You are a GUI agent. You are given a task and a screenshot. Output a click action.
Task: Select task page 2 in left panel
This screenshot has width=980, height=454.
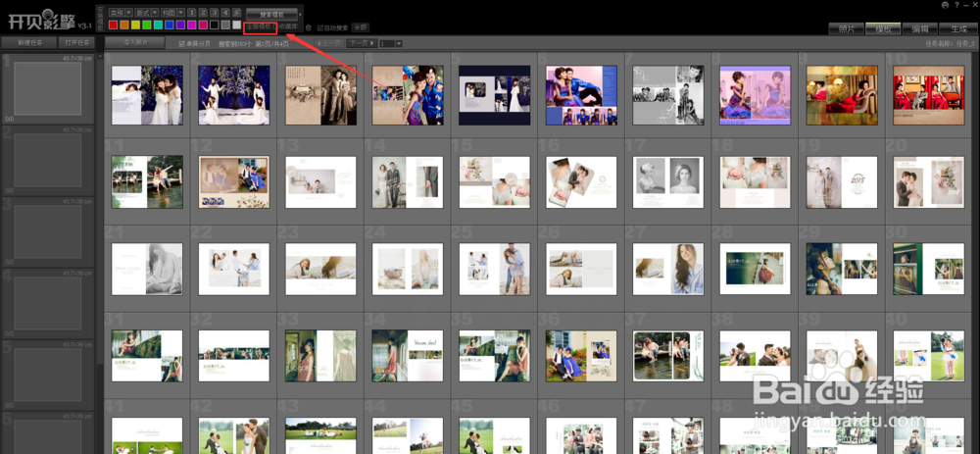(x=47, y=160)
